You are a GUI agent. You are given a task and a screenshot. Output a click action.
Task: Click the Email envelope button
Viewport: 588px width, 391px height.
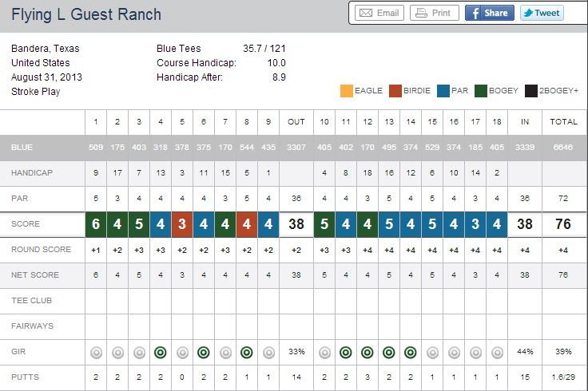[378, 13]
